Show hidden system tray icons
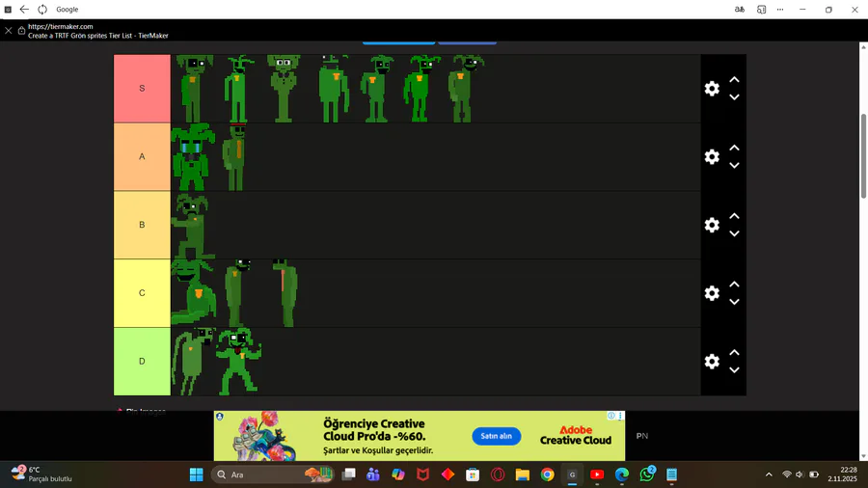 pyautogui.click(x=769, y=474)
